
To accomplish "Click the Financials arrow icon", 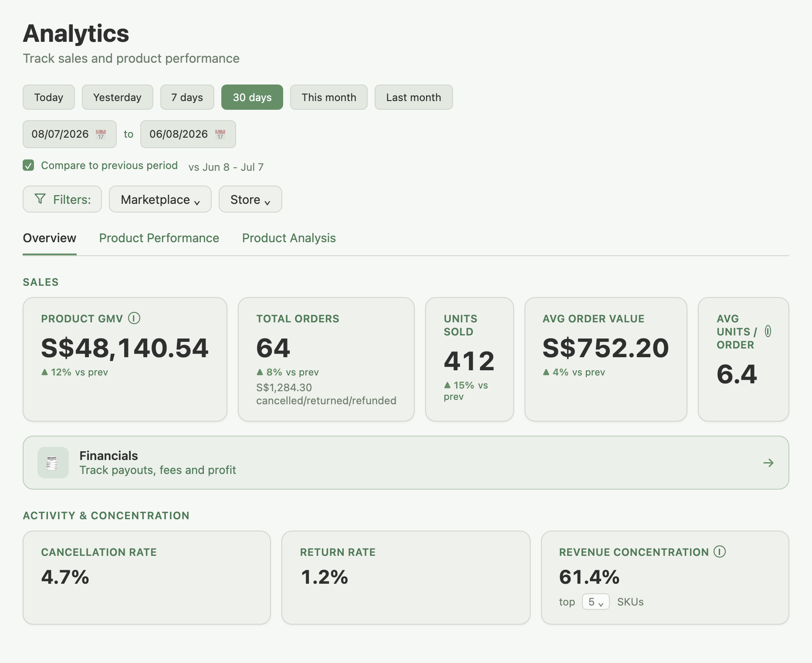I will (x=768, y=463).
